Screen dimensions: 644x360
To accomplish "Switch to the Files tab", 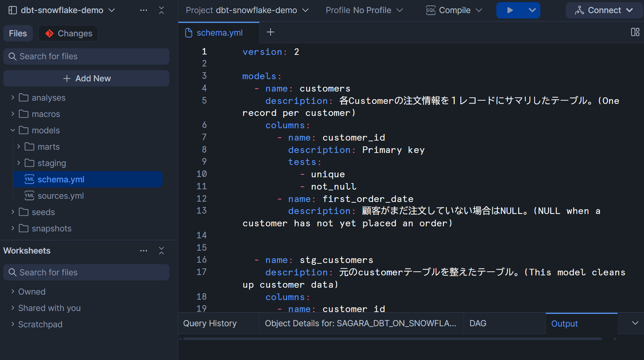I will 18,33.
